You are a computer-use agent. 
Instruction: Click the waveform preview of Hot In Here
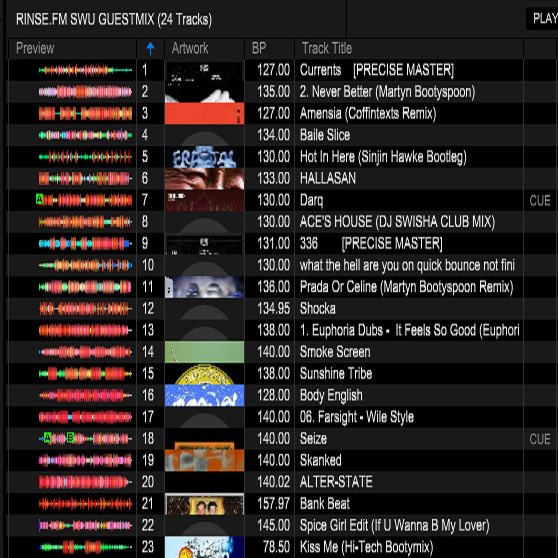85,157
